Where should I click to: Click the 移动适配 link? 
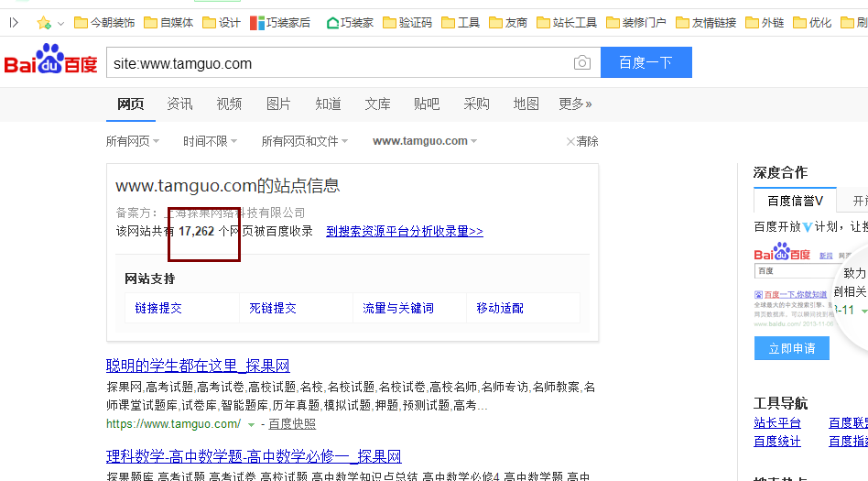click(500, 308)
